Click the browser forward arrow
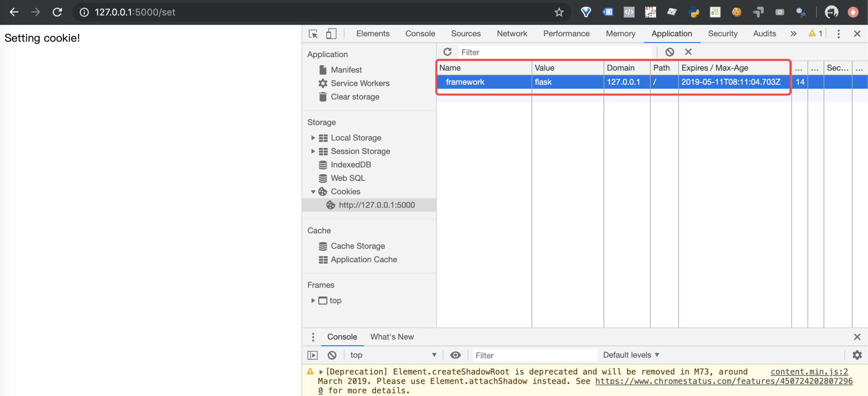 click(x=36, y=12)
